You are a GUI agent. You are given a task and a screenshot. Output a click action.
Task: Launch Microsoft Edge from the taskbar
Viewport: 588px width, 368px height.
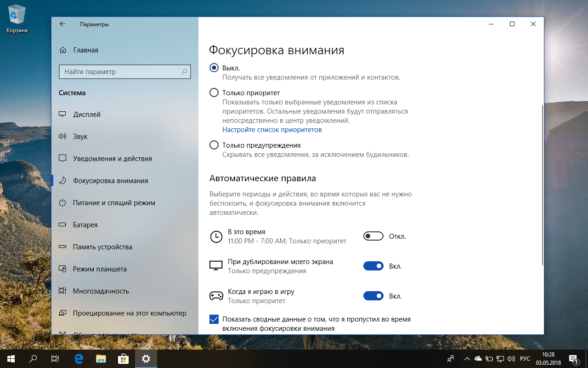click(x=78, y=358)
